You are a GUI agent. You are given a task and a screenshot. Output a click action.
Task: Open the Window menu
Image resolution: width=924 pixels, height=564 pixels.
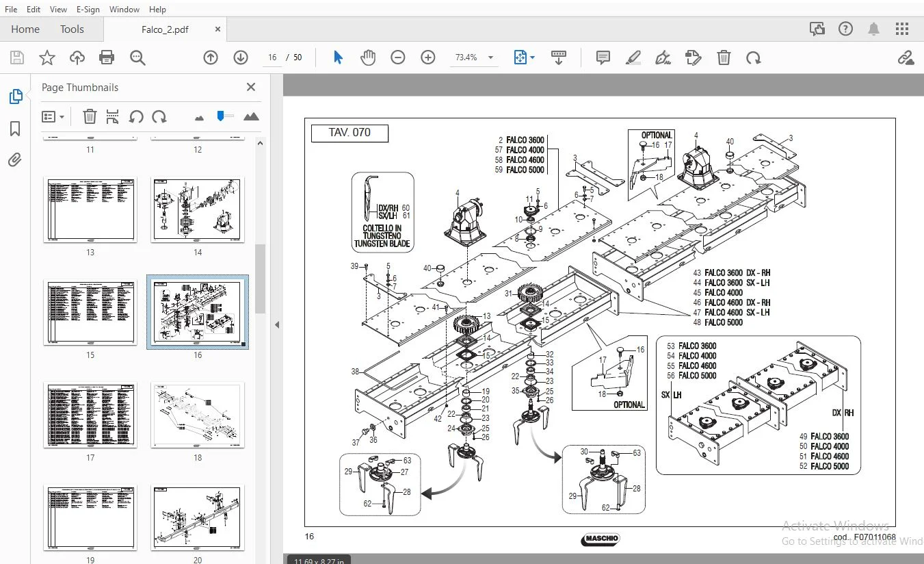124,9
